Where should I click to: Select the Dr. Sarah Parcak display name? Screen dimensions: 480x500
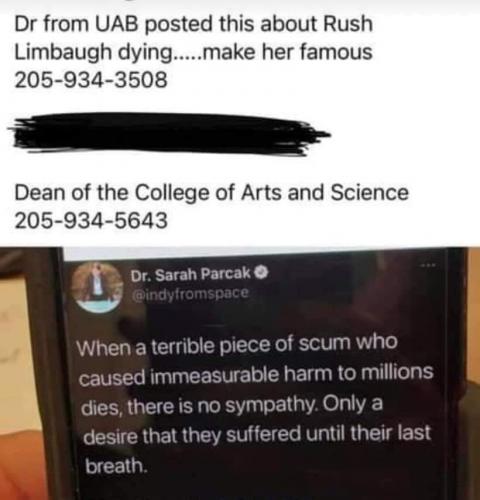click(x=191, y=275)
